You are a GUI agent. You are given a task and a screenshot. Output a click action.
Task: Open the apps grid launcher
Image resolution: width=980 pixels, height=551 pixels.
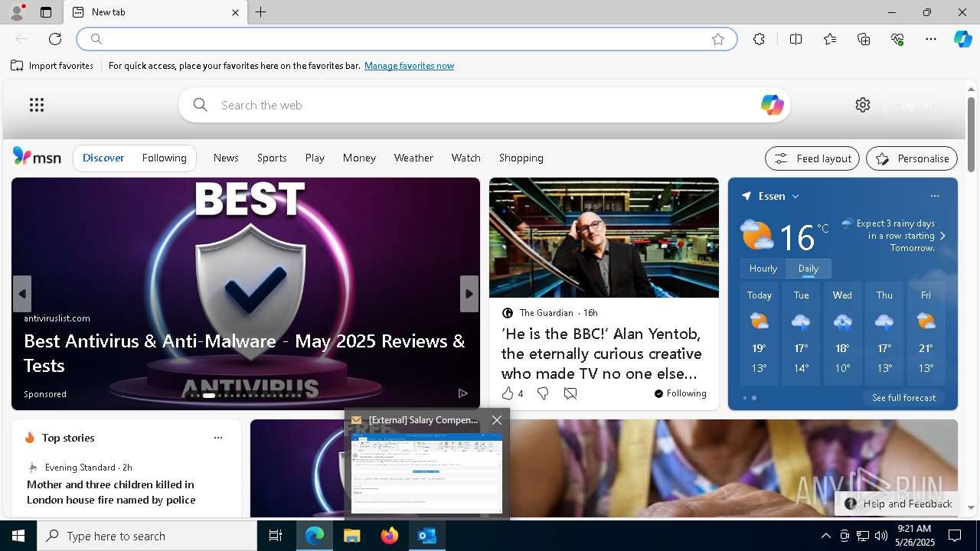click(37, 105)
